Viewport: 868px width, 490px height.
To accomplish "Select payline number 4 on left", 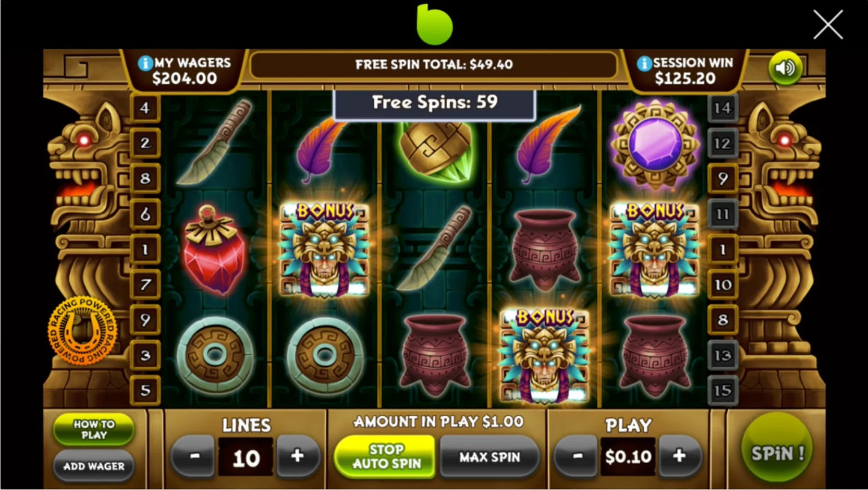I will [145, 109].
